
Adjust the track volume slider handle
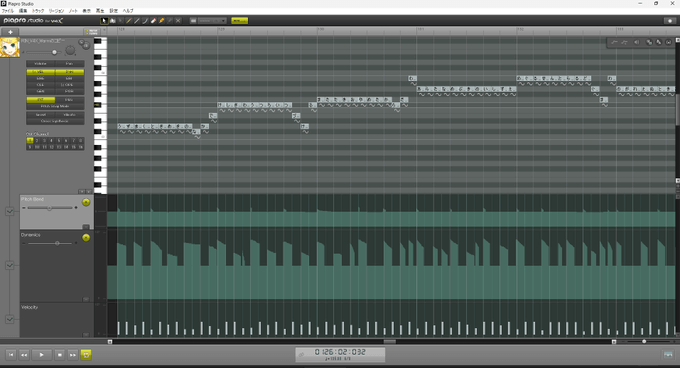(54, 52)
